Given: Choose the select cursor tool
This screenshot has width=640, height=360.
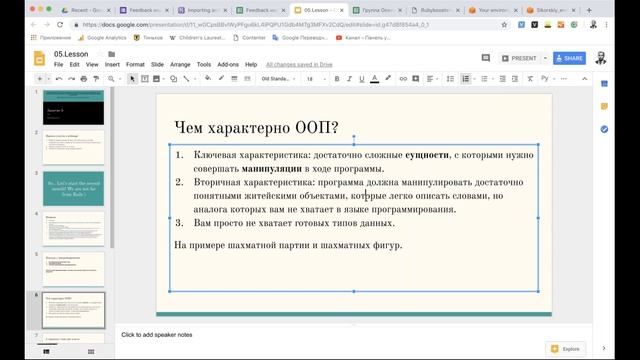Looking at the screenshot, I should pos(132,79).
